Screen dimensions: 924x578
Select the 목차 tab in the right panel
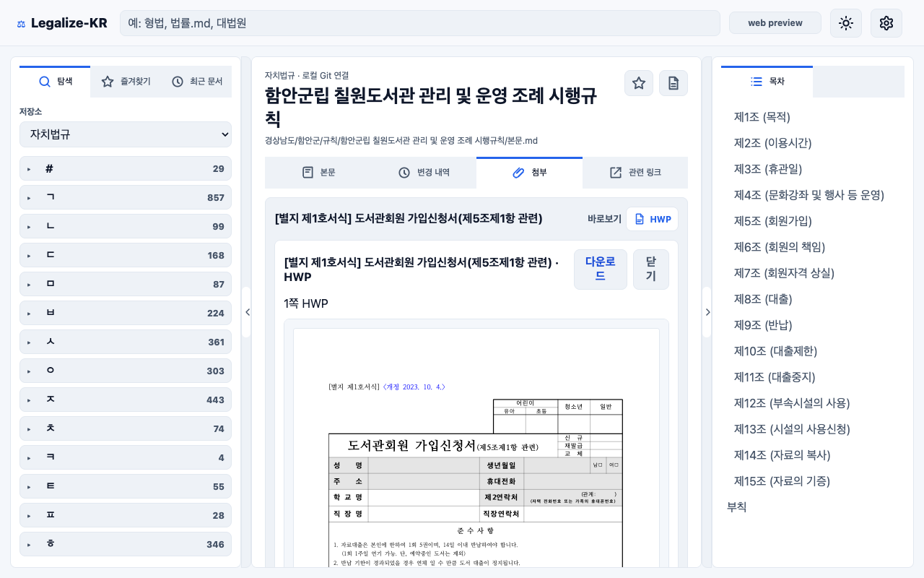[767, 82]
